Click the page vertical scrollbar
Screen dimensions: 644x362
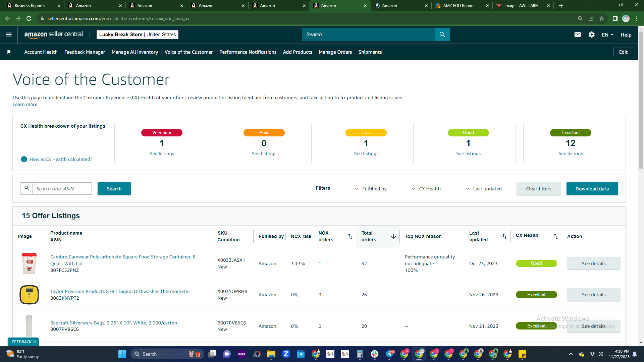pos(641,100)
